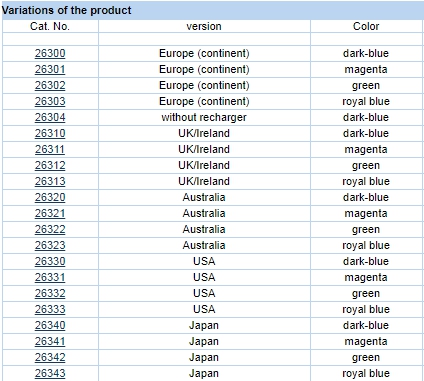424x381 pixels.
Task: Open catalog number 26300 link
Action: pyautogui.click(x=50, y=53)
